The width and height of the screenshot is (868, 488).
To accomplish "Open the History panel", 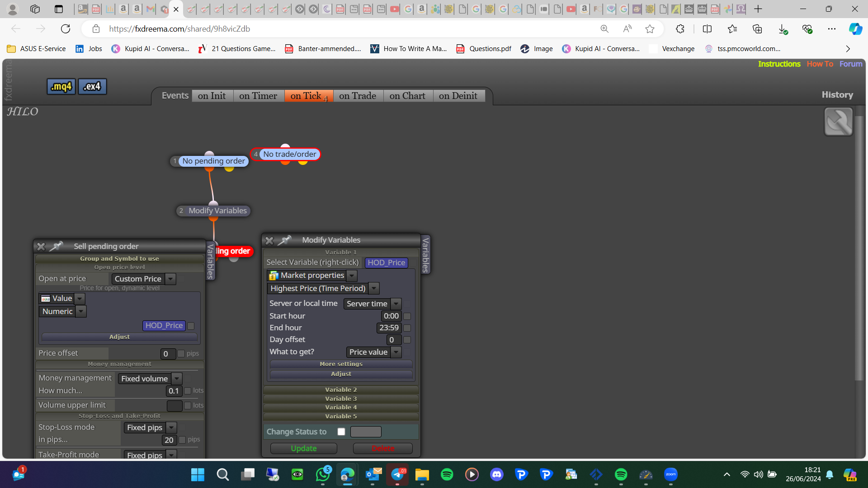I will click(x=837, y=95).
